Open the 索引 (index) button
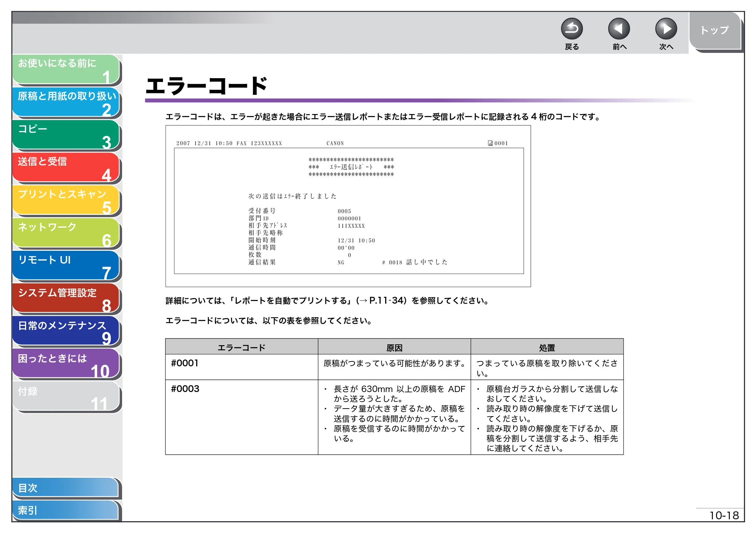 [x=66, y=510]
